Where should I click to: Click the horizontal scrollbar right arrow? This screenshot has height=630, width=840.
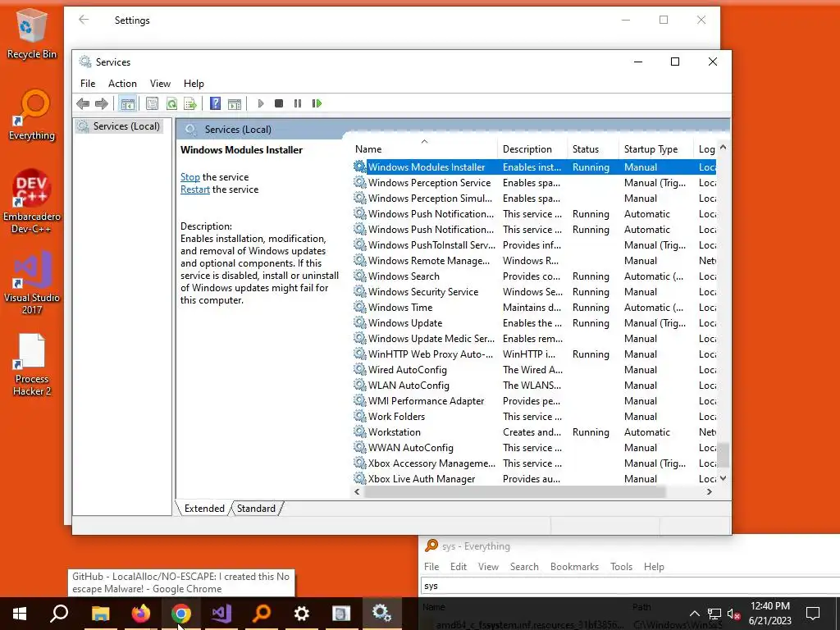point(710,492)
